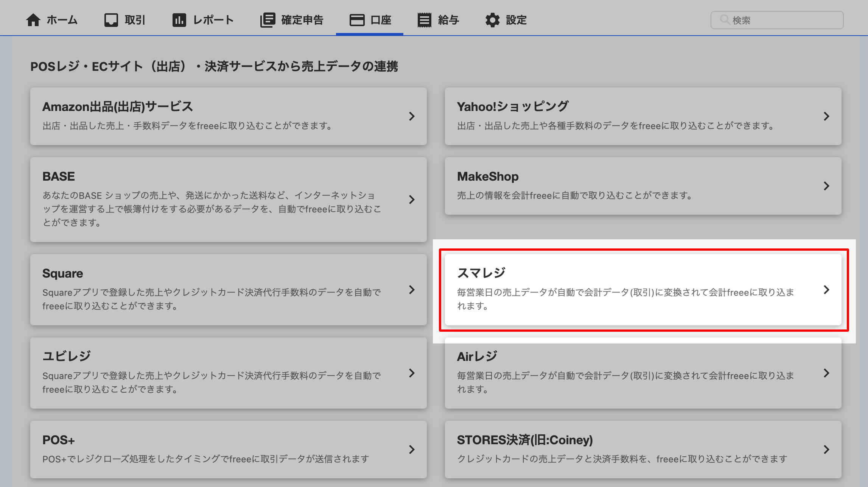The image size is (868, 487).
Task: Click the 設定 gear icon
Action: pyautogui.click(x=492, y=20)
